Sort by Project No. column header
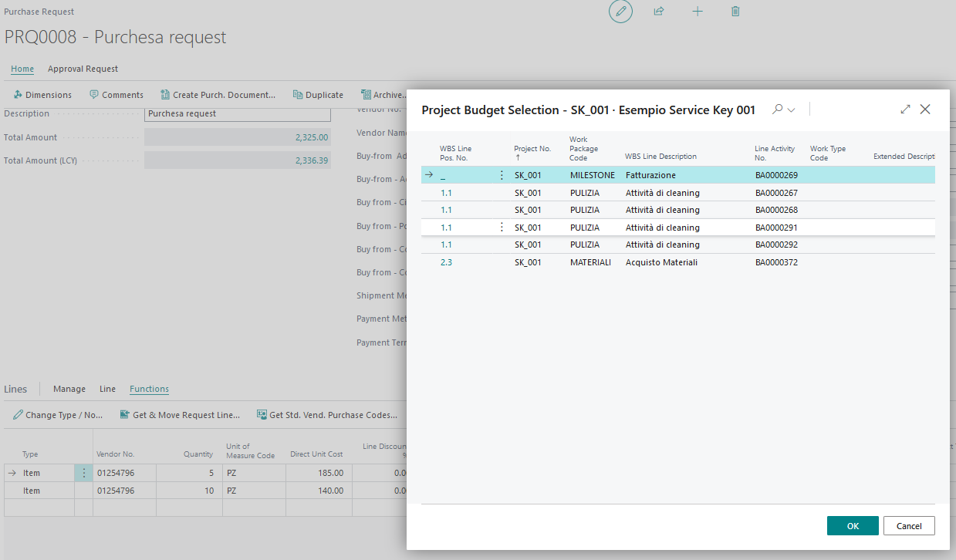This screenshot has width=956, height=560. (532, 152)
